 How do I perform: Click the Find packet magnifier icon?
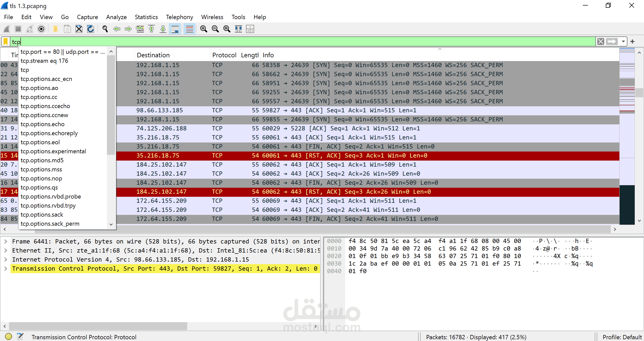(x=105, y=29)
